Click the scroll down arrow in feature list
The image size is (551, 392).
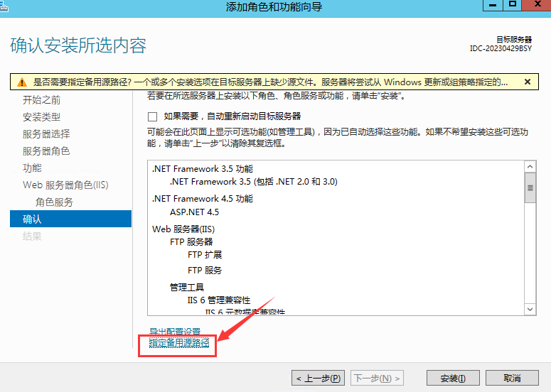pyautogui.click(x=530, y=309)
